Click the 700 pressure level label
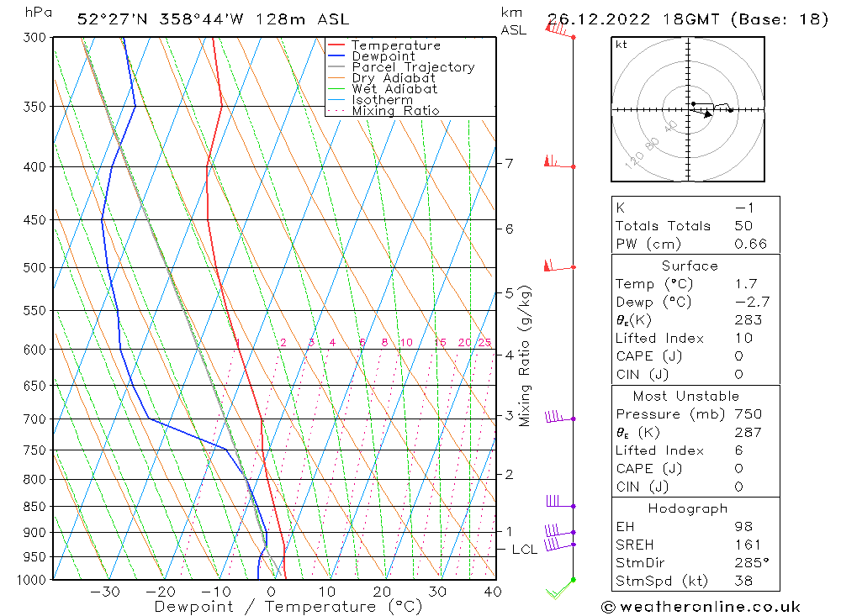Viewport: 841px width, 616px height. click(35, 419)
